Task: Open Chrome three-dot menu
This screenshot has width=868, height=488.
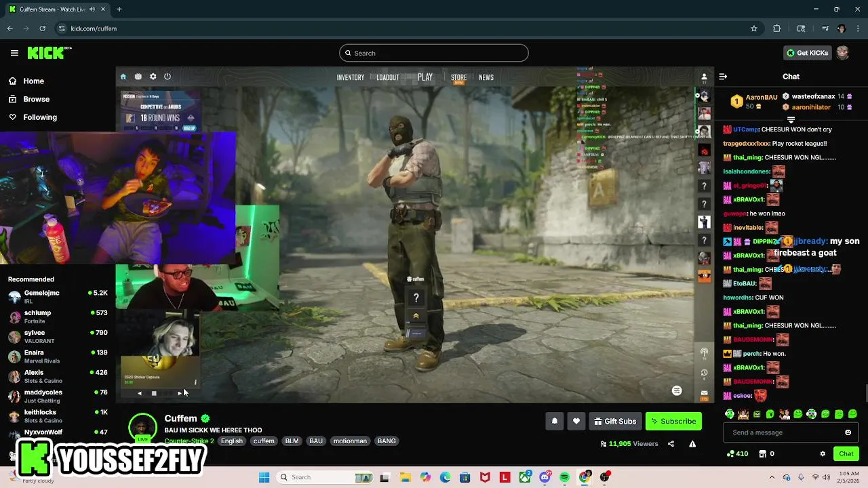Action: tap(859, 28)
